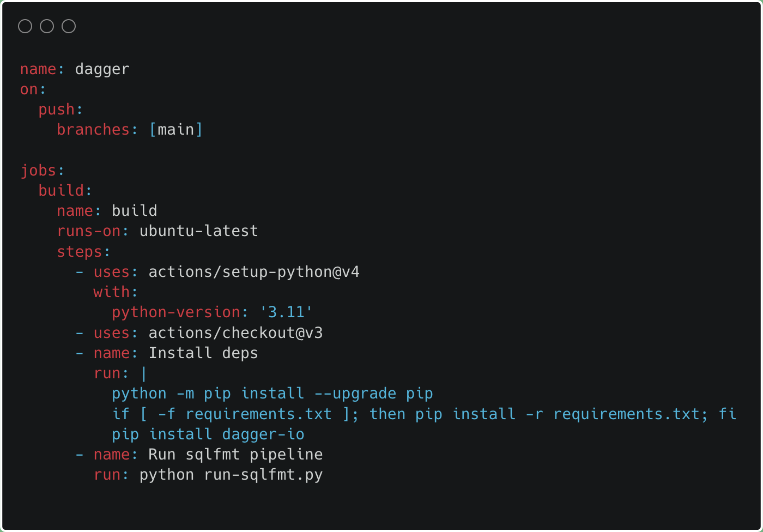Click the build key under jobs
Image resolution: width=763 pixels, height=532 pixels.
(x=62, y=191)
